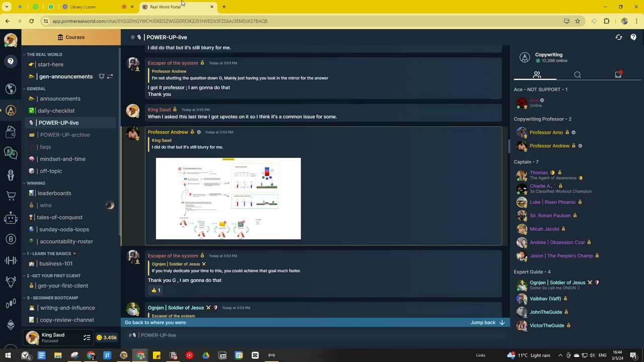Open the chat bubbles campus icon
Screen dimensions: 644x362
pos(11,152)
